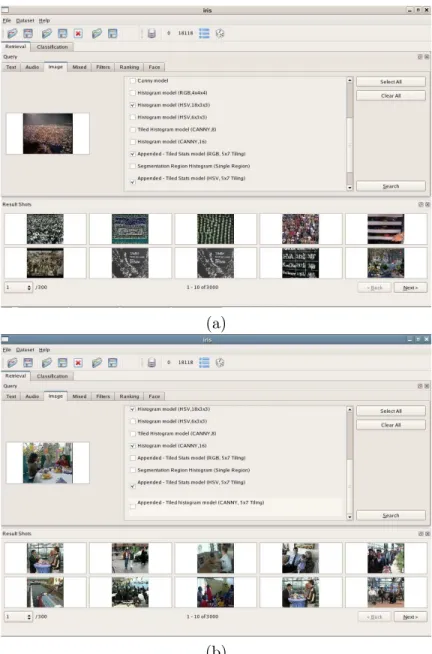Viewport: 432px width, 654px height.
Task: Close Query panel in bottom window
Action: [427, 386]
